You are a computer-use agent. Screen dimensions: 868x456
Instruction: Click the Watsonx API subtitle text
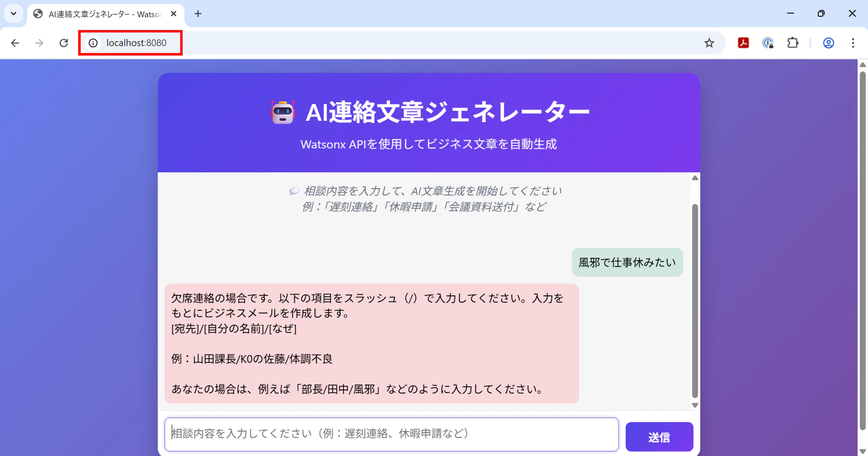(x=428, y=144)
